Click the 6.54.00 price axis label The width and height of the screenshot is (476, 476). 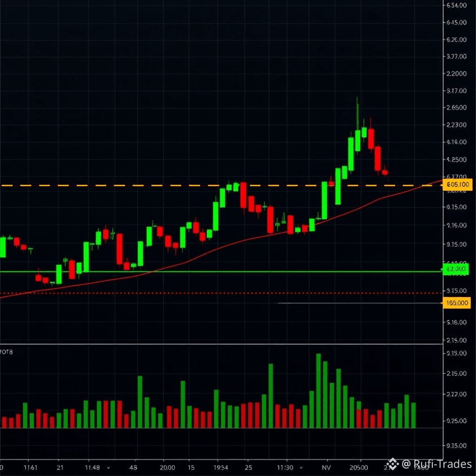tap(456, 5)
